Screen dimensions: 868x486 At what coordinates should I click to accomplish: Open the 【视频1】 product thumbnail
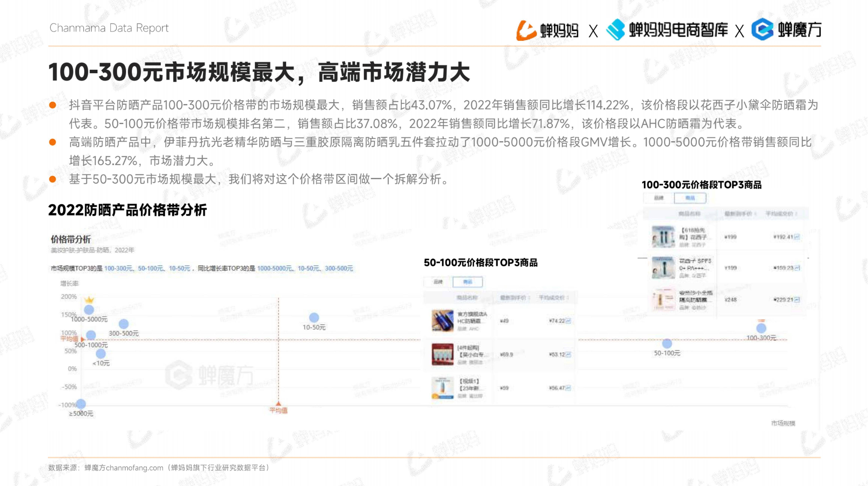tap(442, 388)
